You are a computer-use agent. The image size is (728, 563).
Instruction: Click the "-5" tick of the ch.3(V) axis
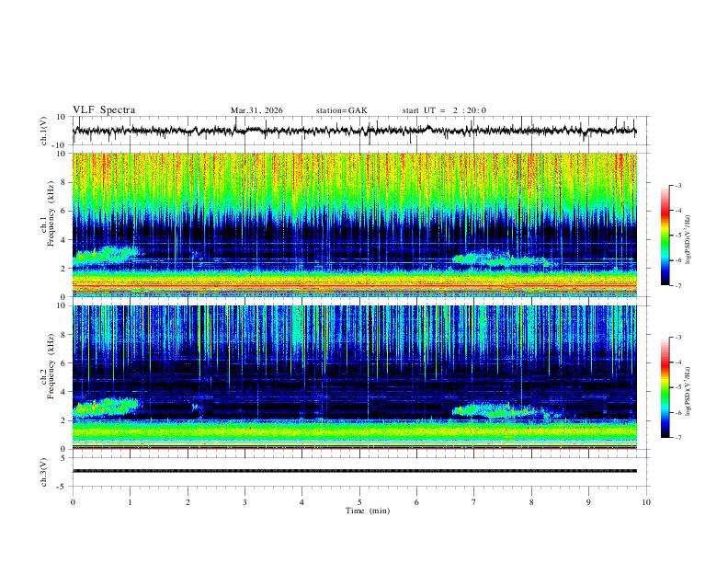pos(63,487)
